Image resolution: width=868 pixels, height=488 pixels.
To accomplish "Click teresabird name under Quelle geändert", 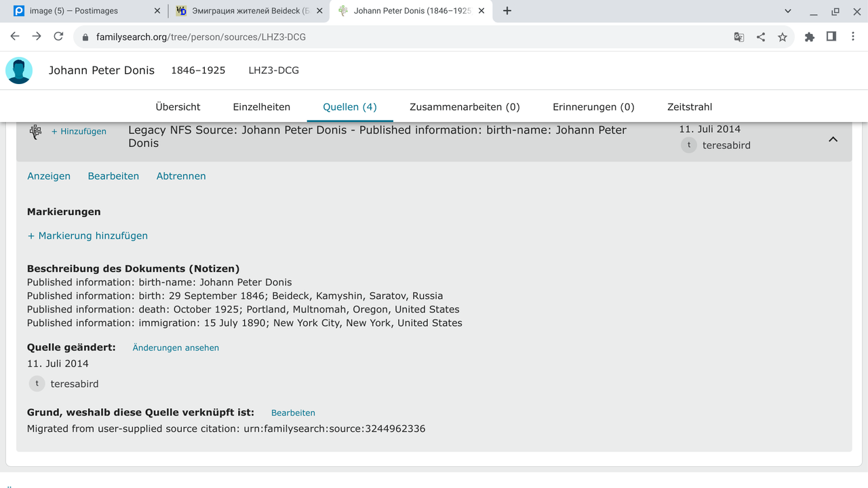I will point(75,384).
